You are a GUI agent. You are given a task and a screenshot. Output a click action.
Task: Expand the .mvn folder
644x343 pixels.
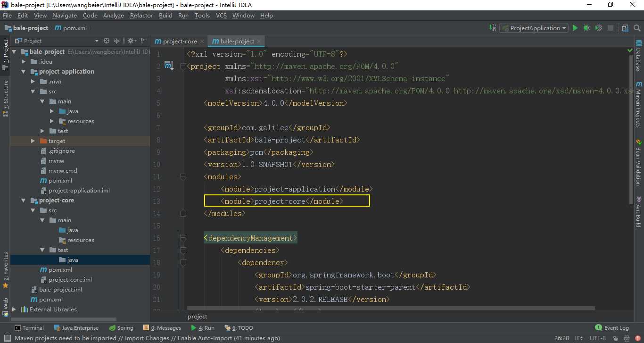point(33,82)
